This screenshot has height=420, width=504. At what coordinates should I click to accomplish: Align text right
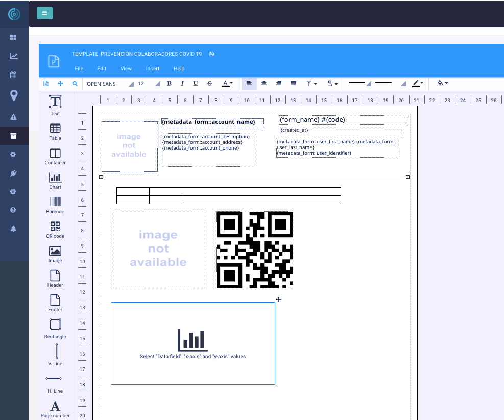click(279, 84)
